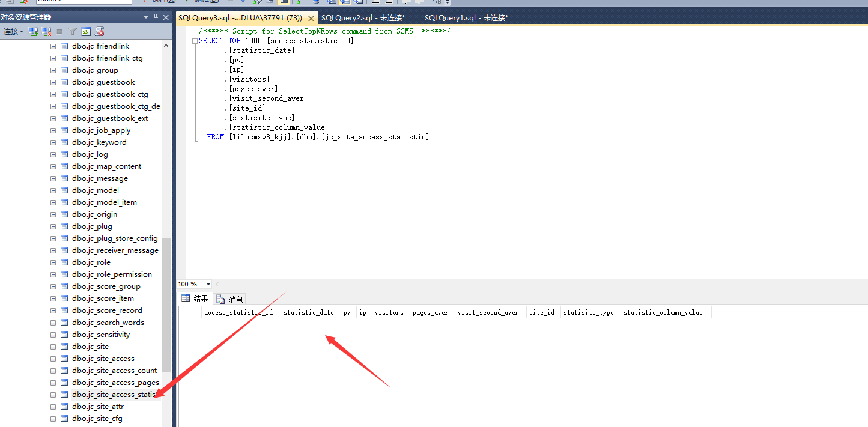The width and height of the screenshot is (868, 427).
Task: Click the statistic_date column header
Action: tap(311, 312)
